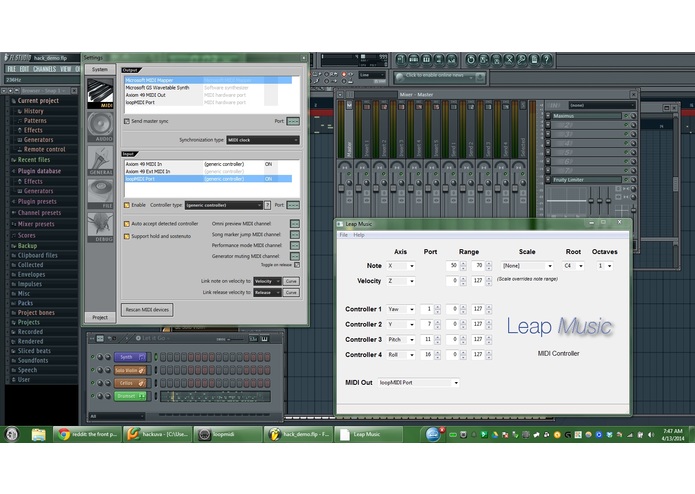Click the online news globe icon
This screenshot has height=494, width=695.
pyautogui.click(x=400, y=77)
